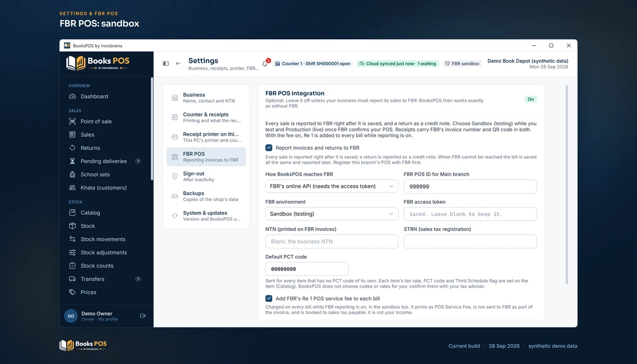Select the Business settings tab
The image size is (637, 364).
(x=206, y=98)
